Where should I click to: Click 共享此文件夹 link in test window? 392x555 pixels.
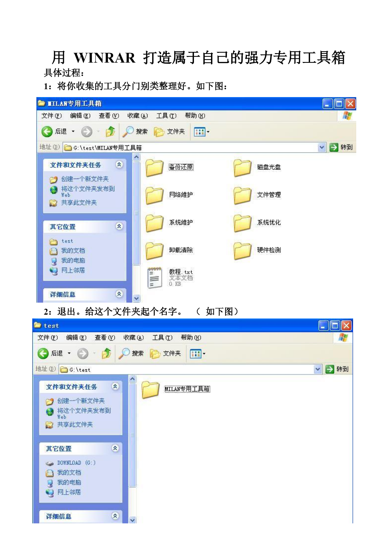coord(75,425)
